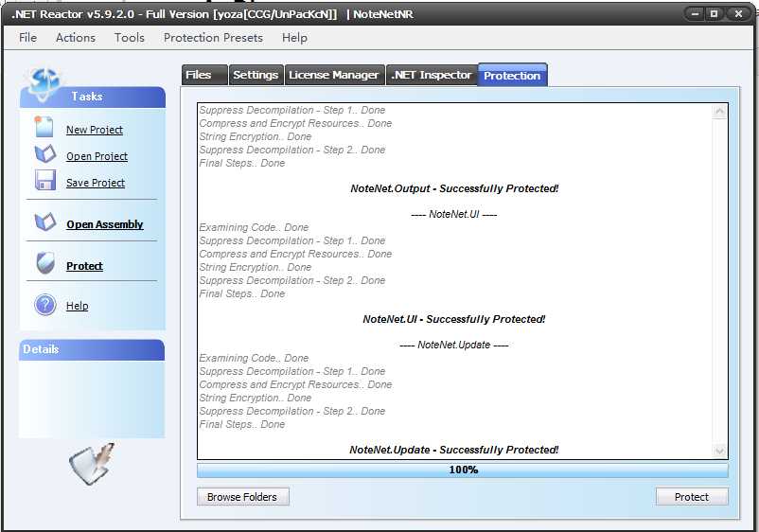759x532 pixels.
Task: Click the New Project page icon
Action: pyautogui.click(x=44, y=127)
